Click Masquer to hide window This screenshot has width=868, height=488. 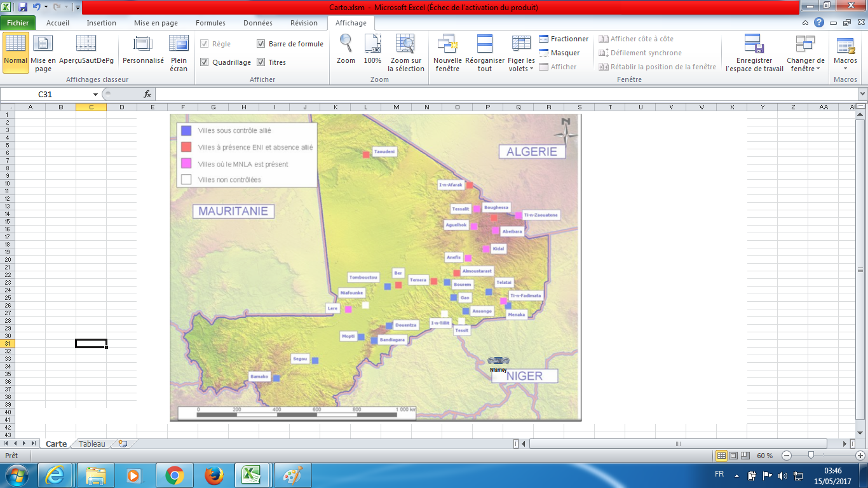click(x=559, y=53)
